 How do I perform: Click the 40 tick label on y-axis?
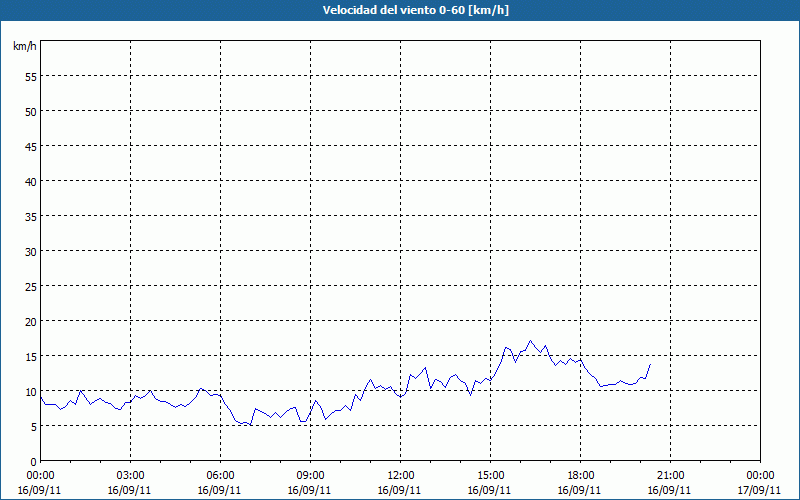click(30, 181)
